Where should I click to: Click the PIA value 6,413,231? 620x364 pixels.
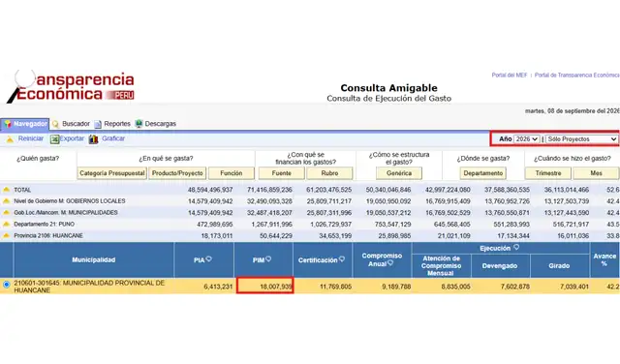point(218,287)
